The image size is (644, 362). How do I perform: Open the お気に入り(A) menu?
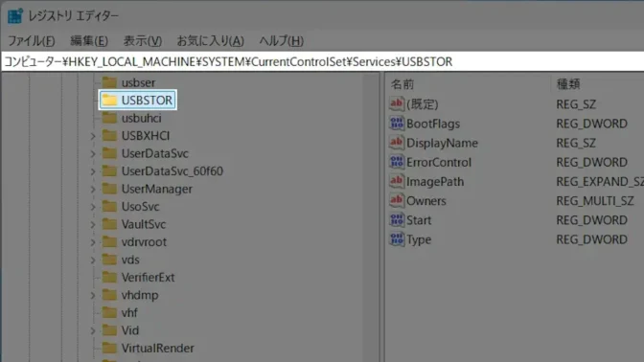tap(210, 41)
